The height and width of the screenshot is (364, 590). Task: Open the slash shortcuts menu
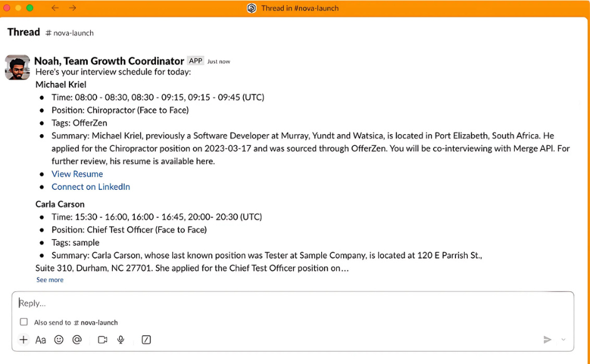[x=146, y=340]
